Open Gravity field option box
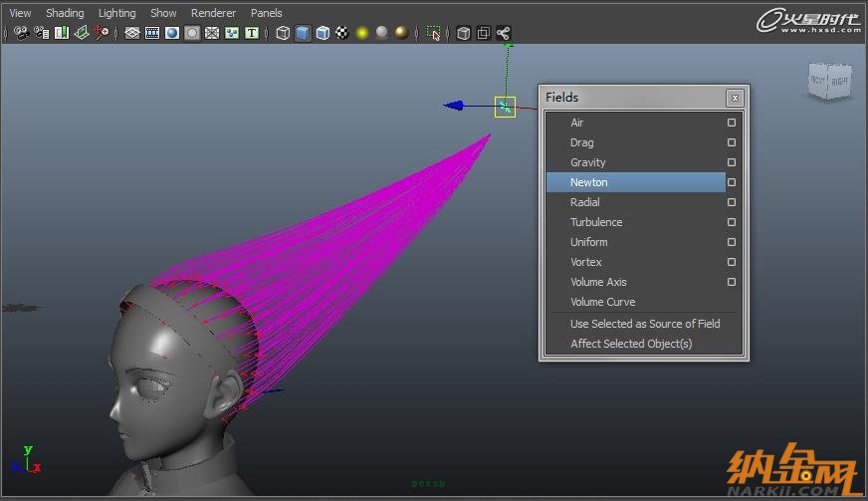The width and height of the screenshot is (868, 501). pos(732,162)
